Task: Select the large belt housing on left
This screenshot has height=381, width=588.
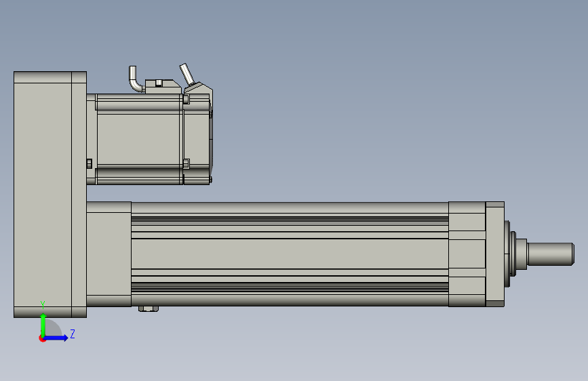Action: coord(50,195)
